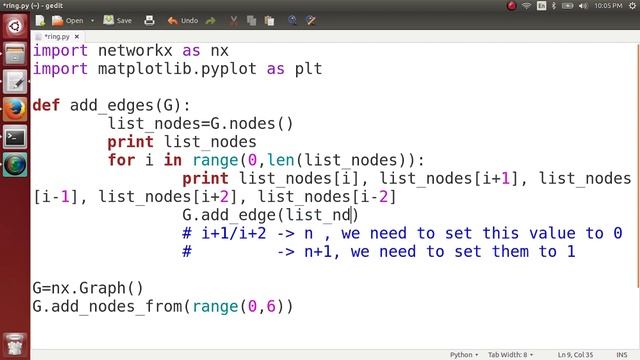640x360 pixels.
Task: Undo the last edit
Action: coord(182,20)
